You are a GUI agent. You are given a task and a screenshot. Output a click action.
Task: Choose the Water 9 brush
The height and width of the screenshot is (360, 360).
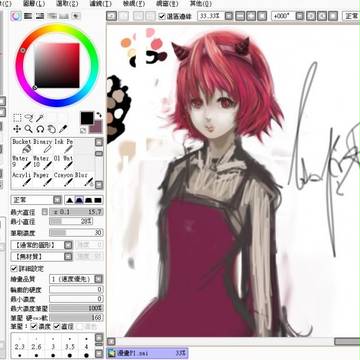[x=21, y=162]
